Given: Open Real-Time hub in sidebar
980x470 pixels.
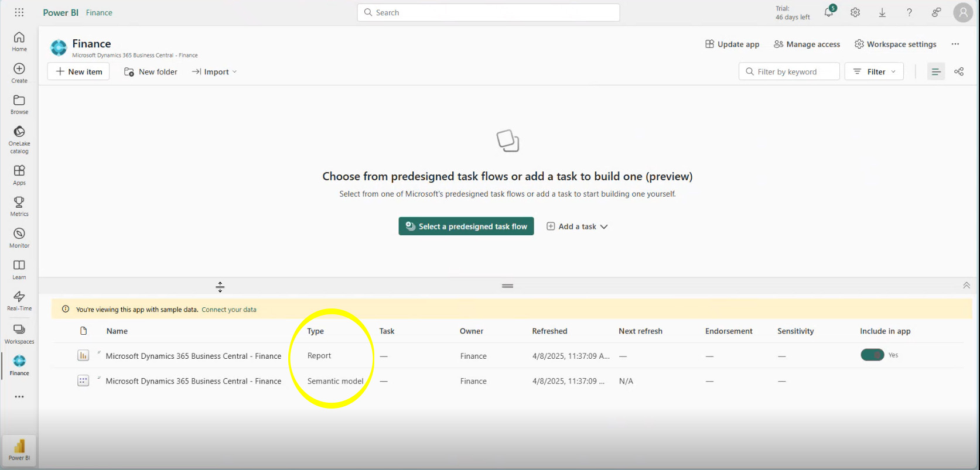Looking at the screenshot, I should click(19, 300).
